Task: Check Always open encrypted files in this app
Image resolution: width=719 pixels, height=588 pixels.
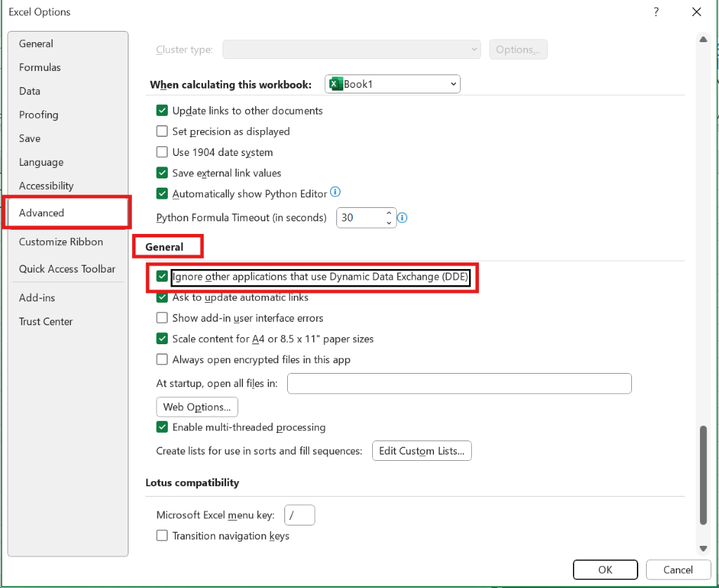Action: 162,360
